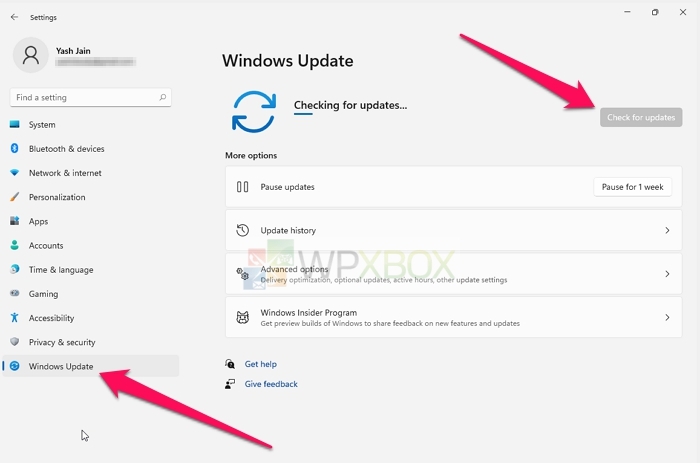Click the System monitor icon

click(15, 124)
